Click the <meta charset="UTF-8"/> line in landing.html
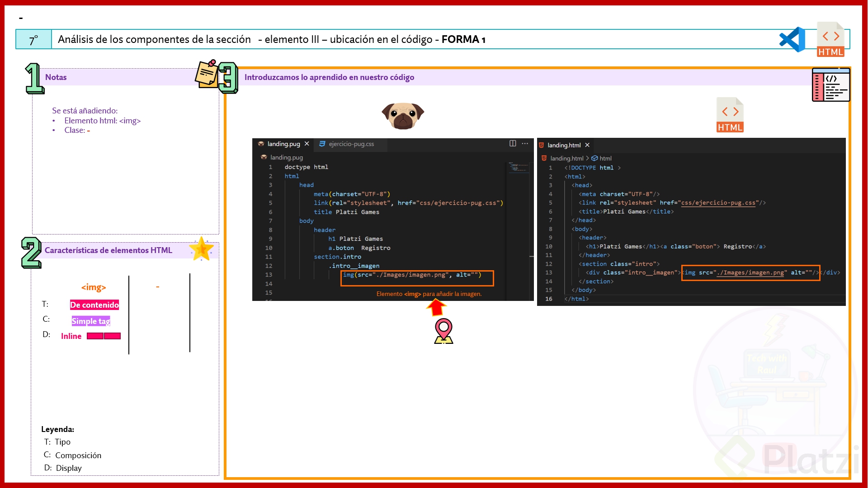 pos(619,194)
